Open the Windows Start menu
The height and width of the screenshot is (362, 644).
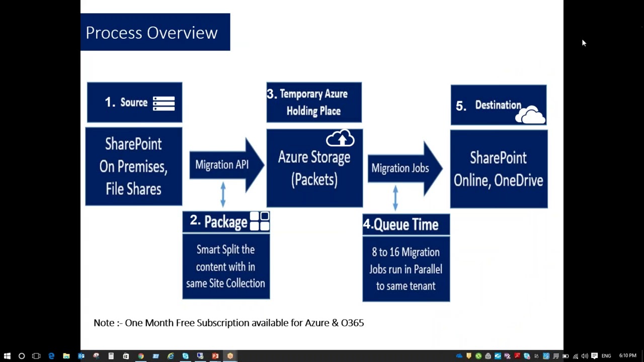(7, 356)
